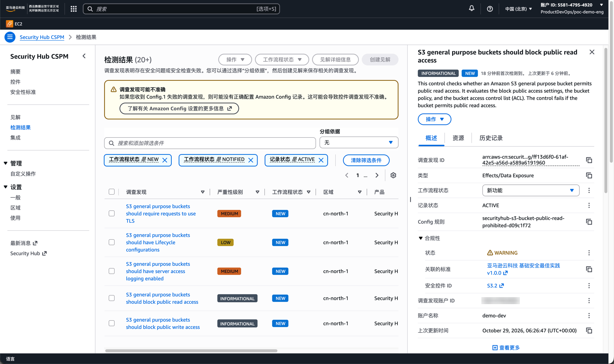Screen dimensions: 614x364
Task: Copy the 上次更新时间 timestamp
Action: pos(589,331)
